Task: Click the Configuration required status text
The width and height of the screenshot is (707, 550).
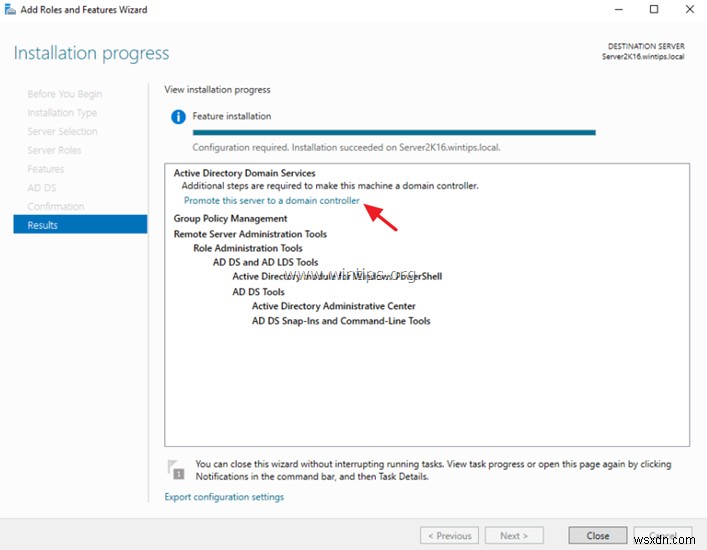Action: click(346, 147)
